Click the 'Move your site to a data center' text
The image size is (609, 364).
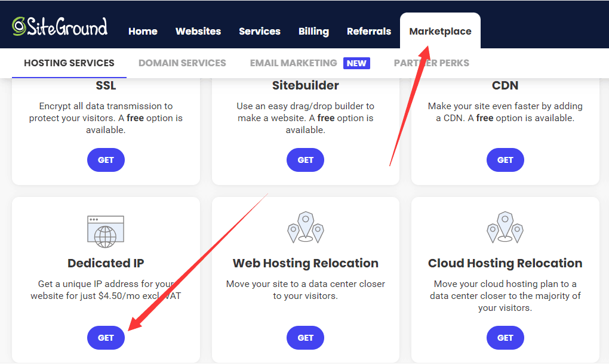point(306,290)
